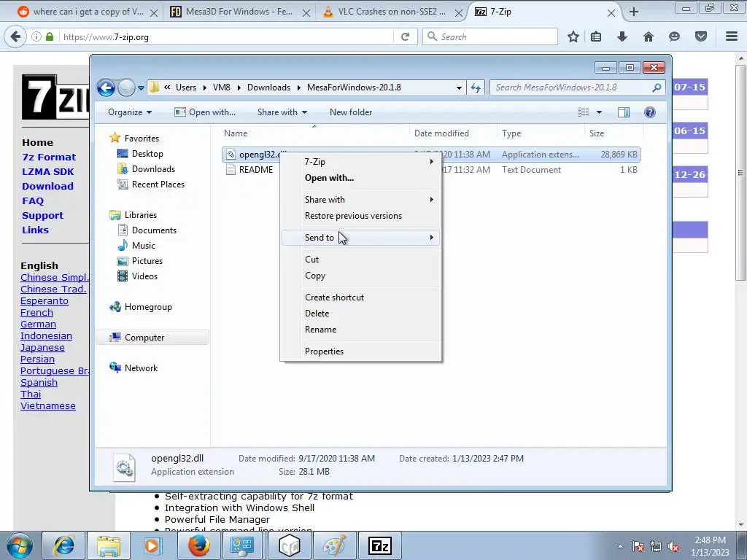Open Explorer help question mark icon
This screenshot has width=747, height=560.
pos(649,112)
